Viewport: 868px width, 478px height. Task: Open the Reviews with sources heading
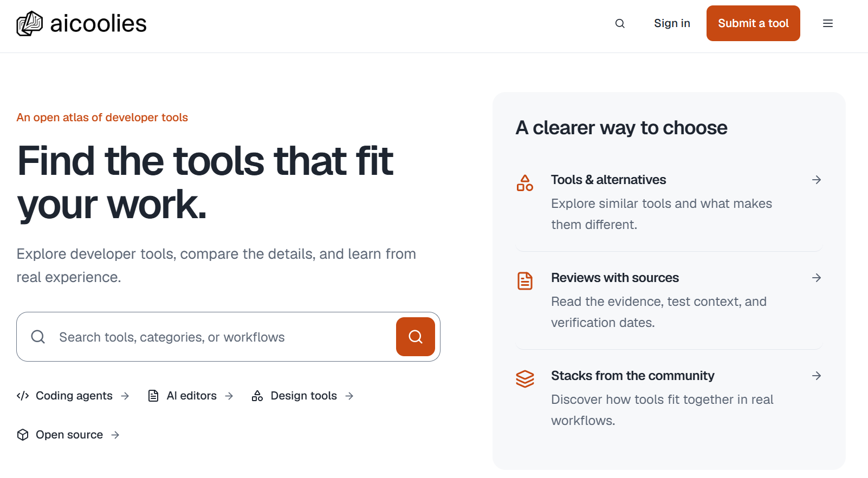(615, 278)
